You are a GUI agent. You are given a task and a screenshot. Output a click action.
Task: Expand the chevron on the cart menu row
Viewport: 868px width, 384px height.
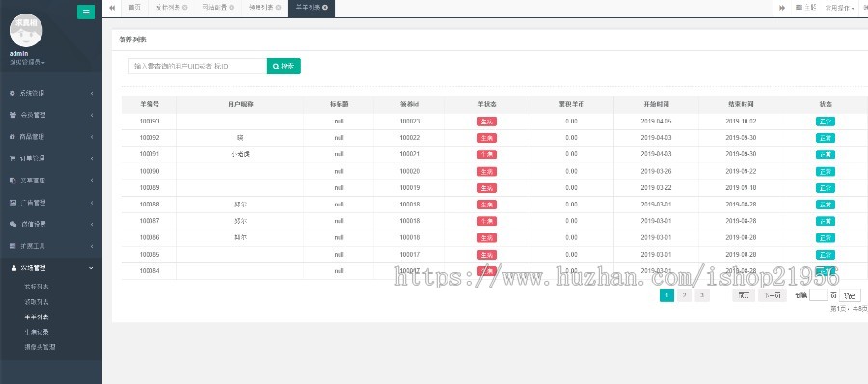click(x=92, y=158)
